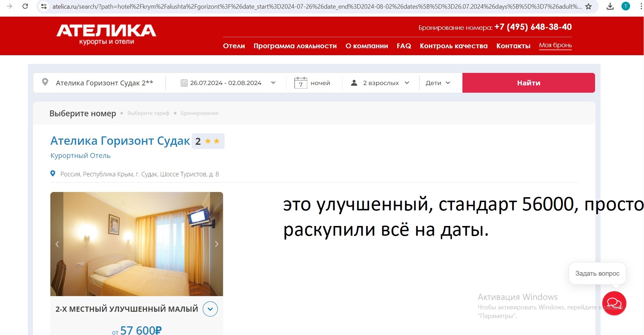
Task: Click the 7 nights calendar icon
Action: (x=301, y=83)
